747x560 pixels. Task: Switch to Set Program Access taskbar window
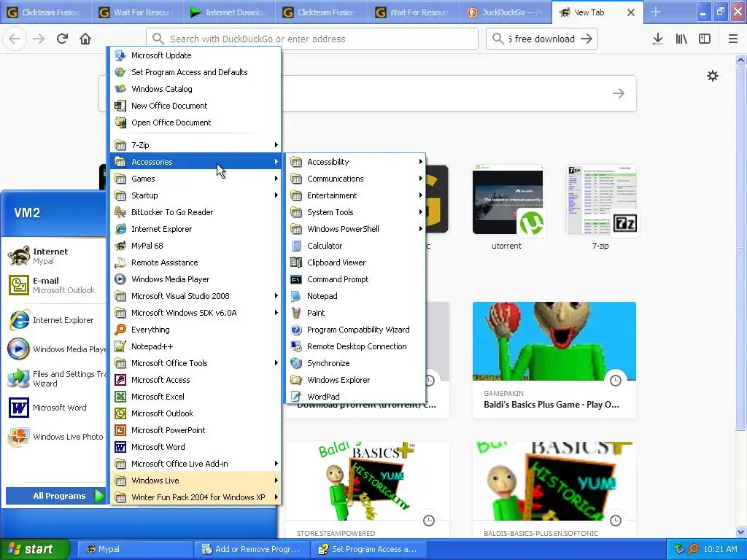click(x=369, y=549)
